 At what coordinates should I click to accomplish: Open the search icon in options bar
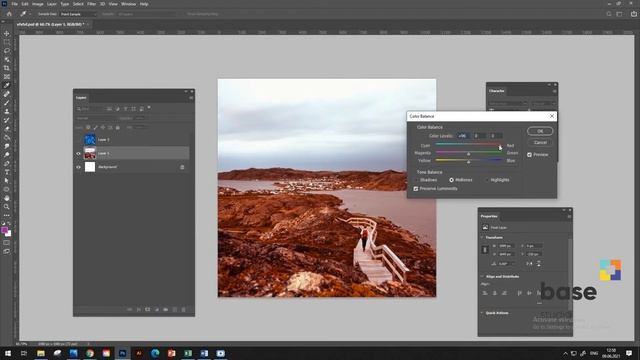pyautogui.click(x=609, y=14)
